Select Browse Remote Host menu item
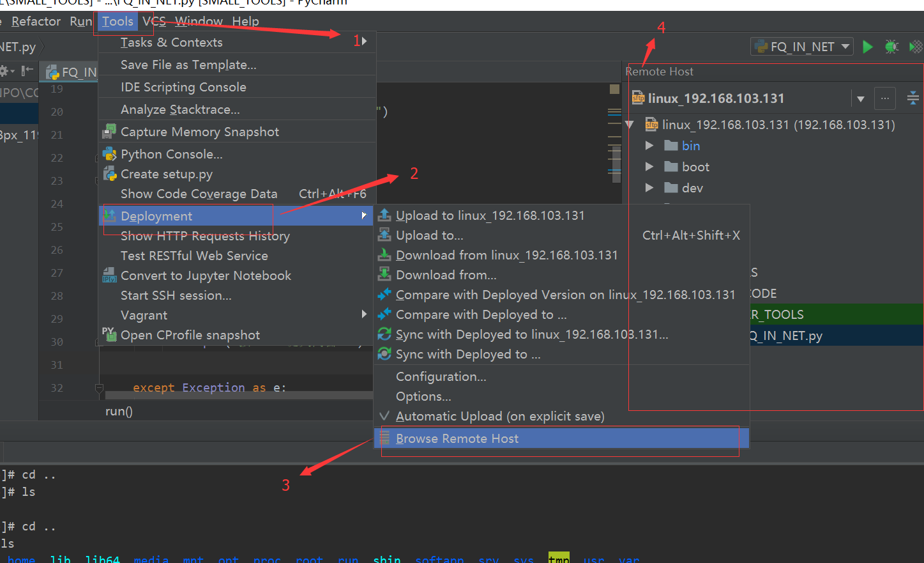 point(457,438)
